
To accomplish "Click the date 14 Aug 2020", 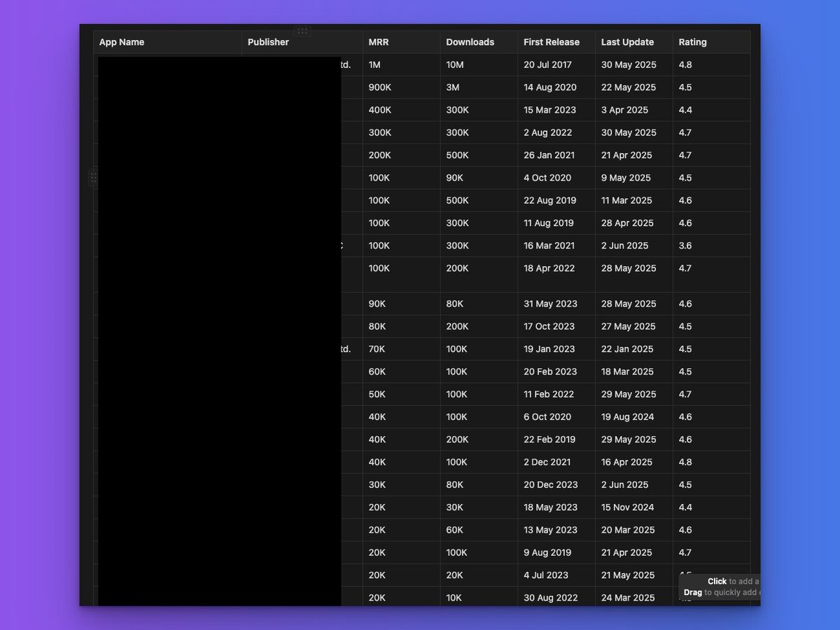I will point(550,87).
